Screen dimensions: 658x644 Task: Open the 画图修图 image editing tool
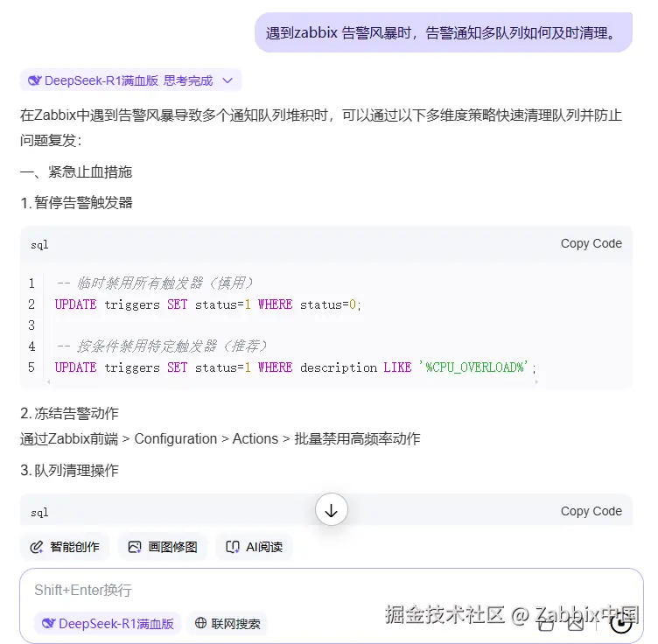pyautogui.click(x=163, y=547)
